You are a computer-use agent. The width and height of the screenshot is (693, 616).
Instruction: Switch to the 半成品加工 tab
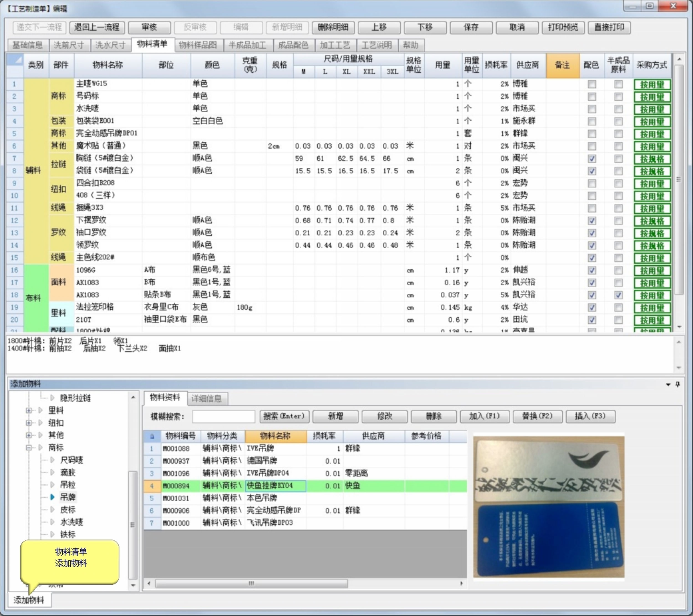click(x=247, y=45)
